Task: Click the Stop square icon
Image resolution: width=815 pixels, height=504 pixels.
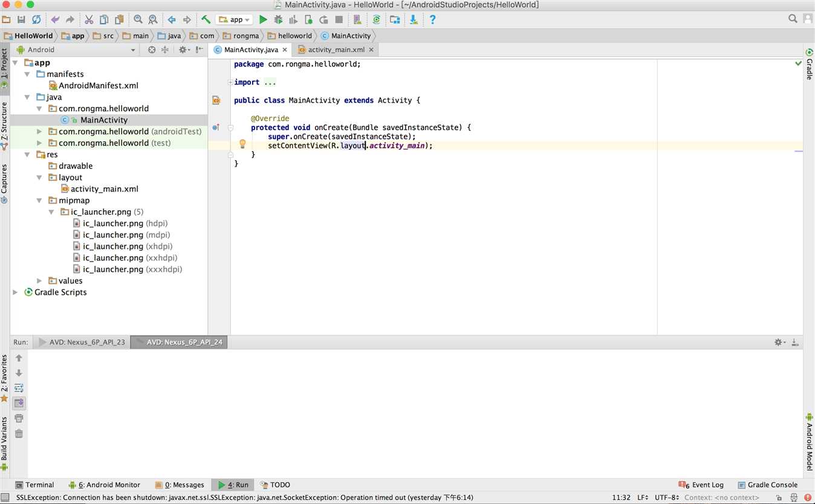Action: pos(339,19)
